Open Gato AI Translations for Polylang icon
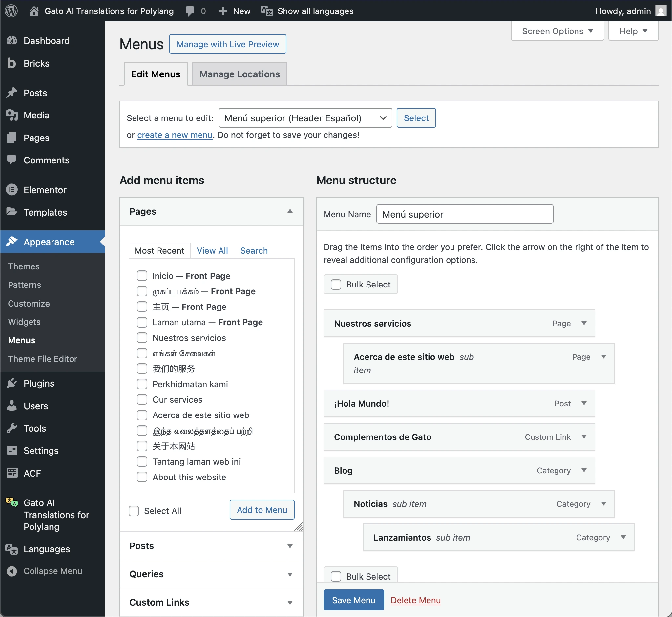The image size is (672, 617). point(12,502)
